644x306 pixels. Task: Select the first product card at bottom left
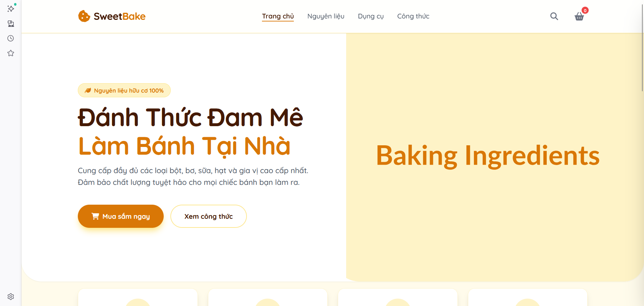click(138, 299)
